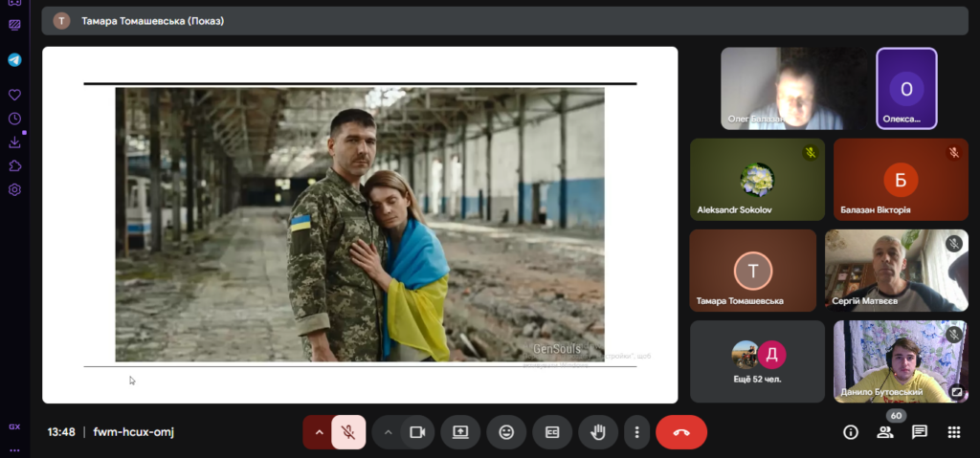Click Сергій Матвєєв's video tile
Viewport: 980px width, 458px height.
click(x=897, y=271)
